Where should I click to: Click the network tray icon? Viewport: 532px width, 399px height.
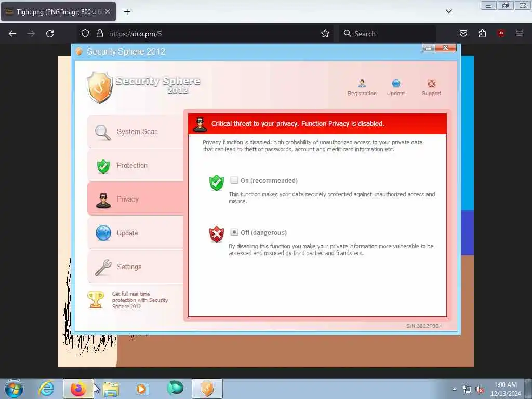(x=467, y=390)
